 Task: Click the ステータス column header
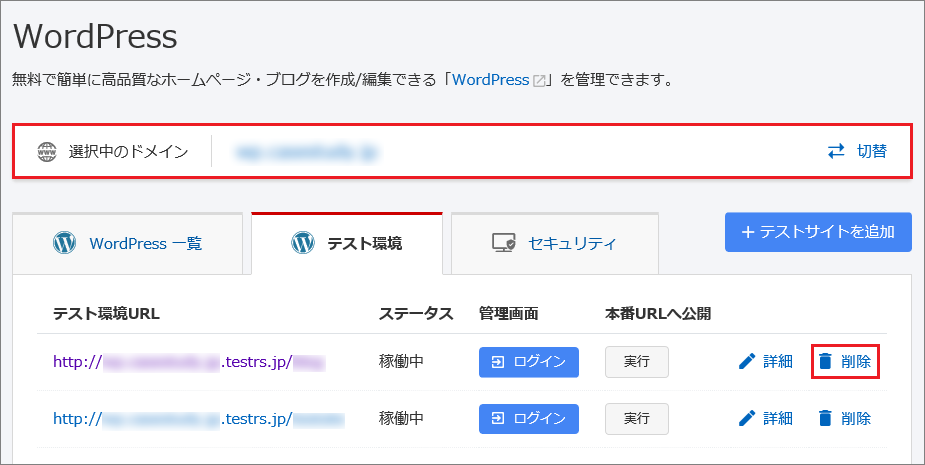(x=416, y=313)
